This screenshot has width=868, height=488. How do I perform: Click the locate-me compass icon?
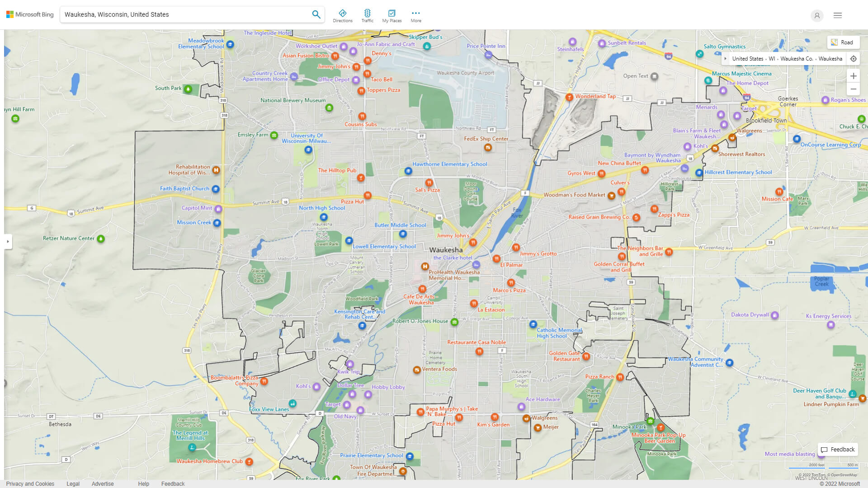[x=854, y=59]
